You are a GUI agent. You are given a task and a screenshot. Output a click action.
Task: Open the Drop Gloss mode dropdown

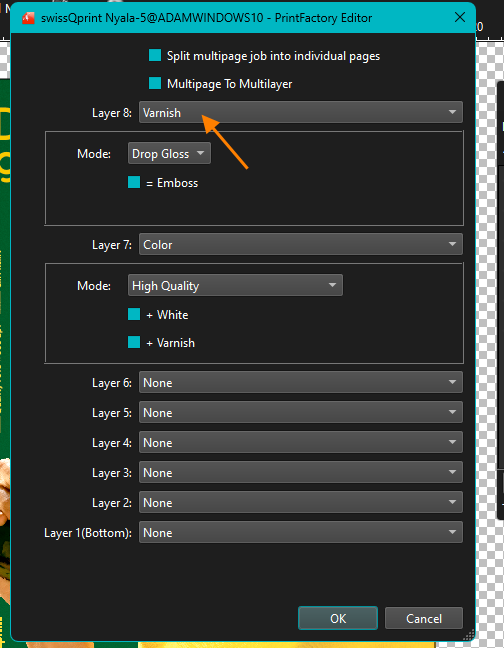click(169, 153)
